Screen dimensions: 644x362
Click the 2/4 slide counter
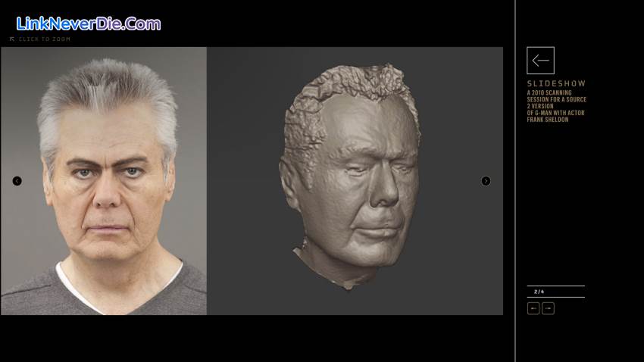539,292
